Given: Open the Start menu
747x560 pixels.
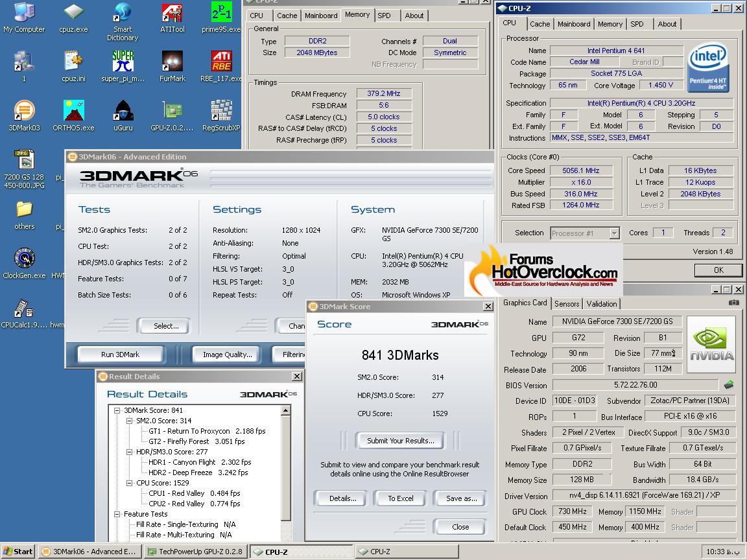Looking at the screenshot, I should tap(19, 552).
